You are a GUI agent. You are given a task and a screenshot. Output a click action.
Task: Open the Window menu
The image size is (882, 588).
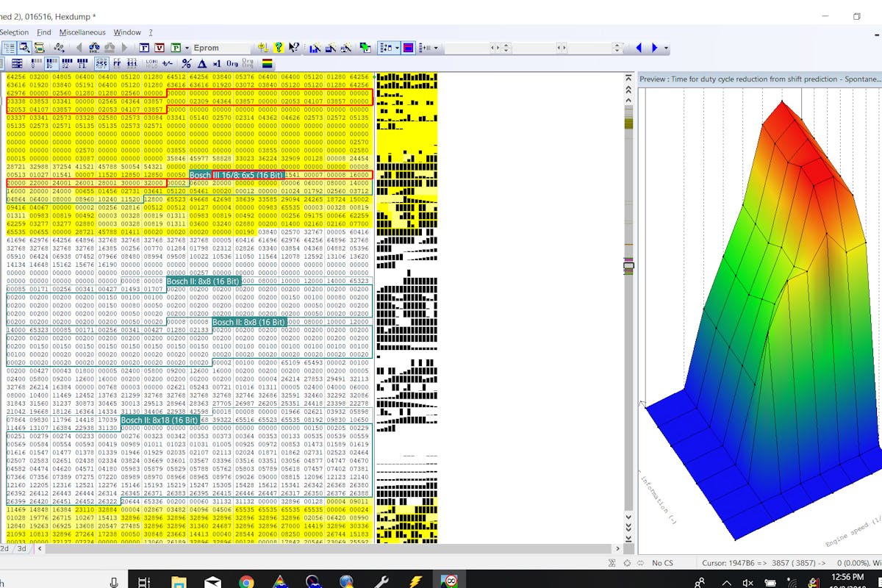pos(127,32)
